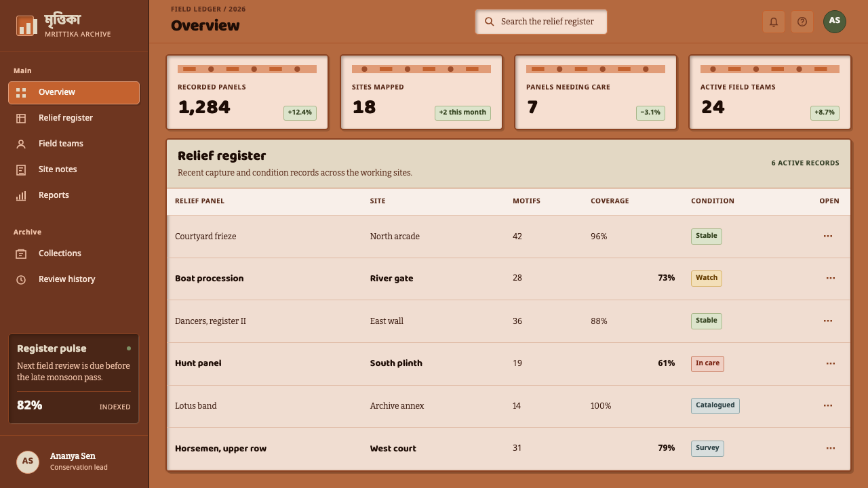Select the Panels Needing Care stat card
The width and height of the screenshot is (868, 488).
(x=596, y=92)
